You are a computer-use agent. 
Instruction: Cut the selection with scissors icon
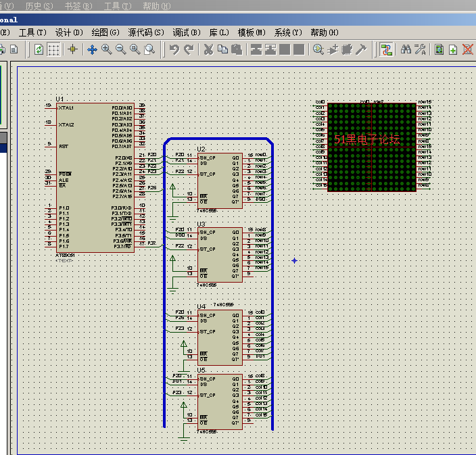pyautogui.click(x=208, y=49)
